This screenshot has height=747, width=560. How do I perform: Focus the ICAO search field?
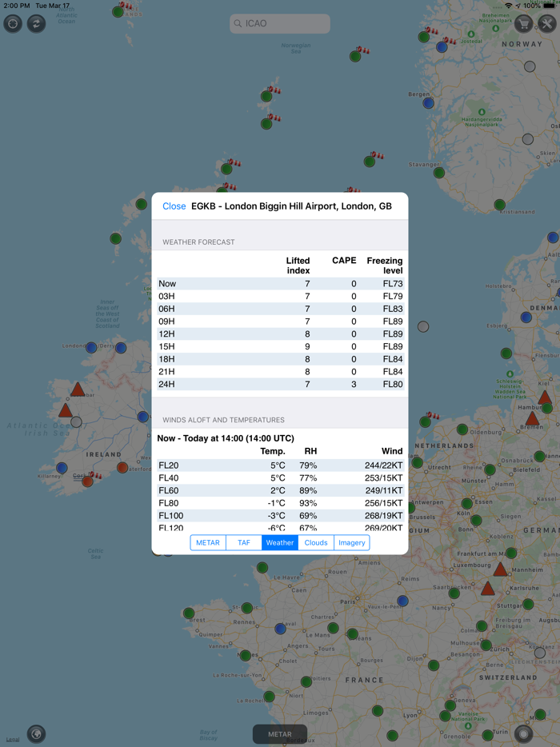(280, 23)
